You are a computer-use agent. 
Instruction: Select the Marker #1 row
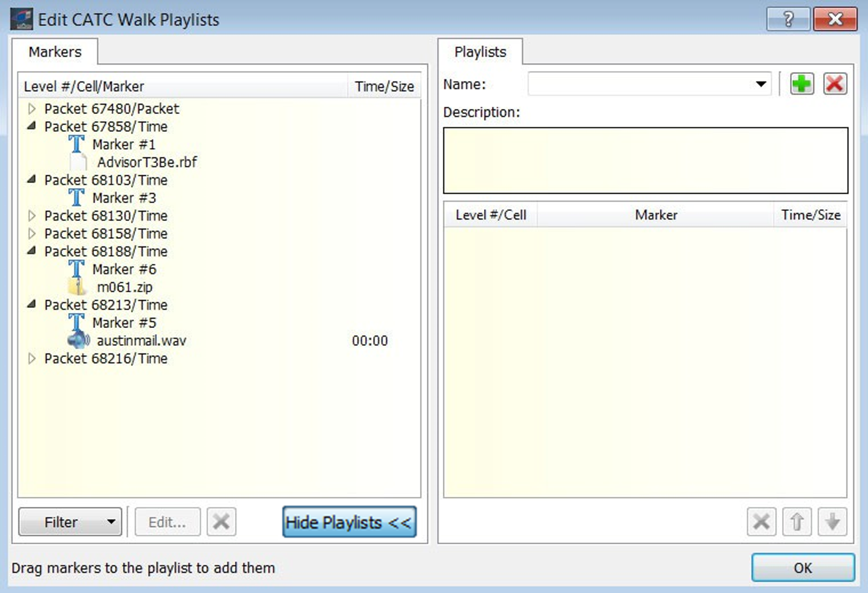pos(124,144)
